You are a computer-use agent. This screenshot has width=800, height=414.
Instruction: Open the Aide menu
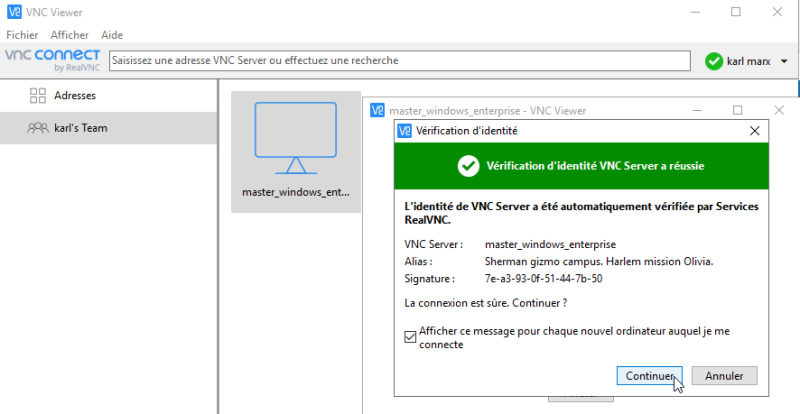coord(112,35)
